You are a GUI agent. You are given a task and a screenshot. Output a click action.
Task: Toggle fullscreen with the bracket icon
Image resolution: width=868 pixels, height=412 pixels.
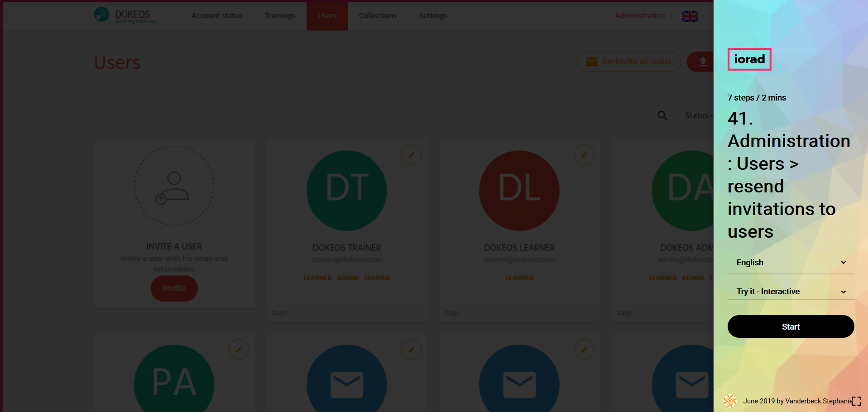pos(856,401)
